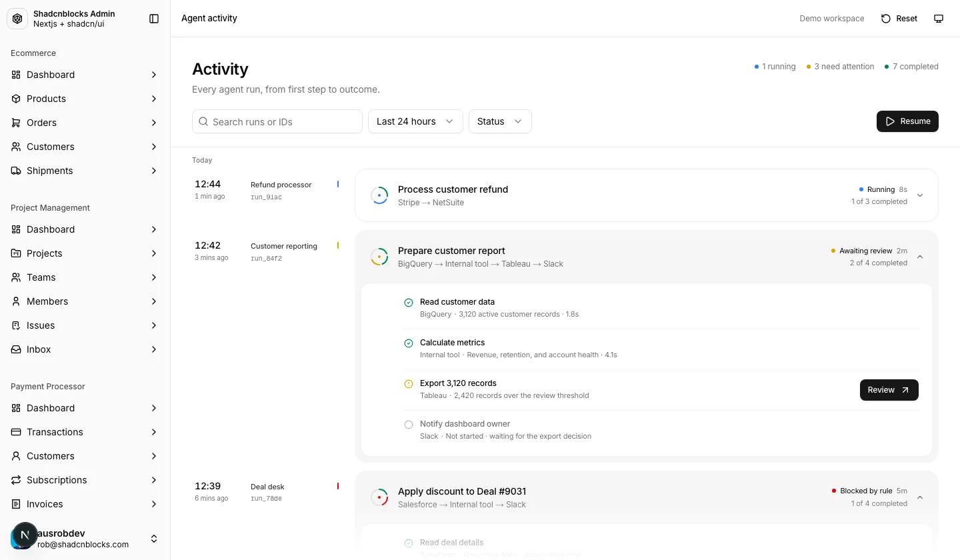Viewport: 960px width, 560px height.
Task: Click the Shipments truck icon
Action: click(x=16, y=171)
